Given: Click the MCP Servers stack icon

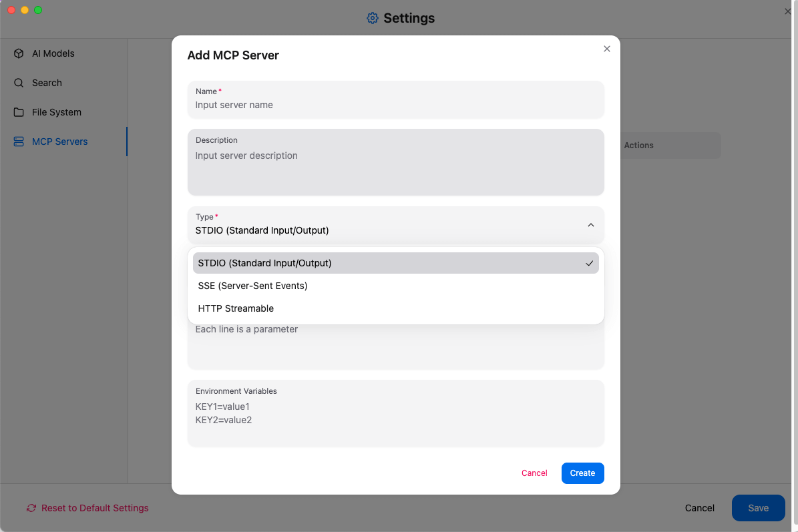Looking at the screenshot, I should pyautogui.click(x=18, y=142).
